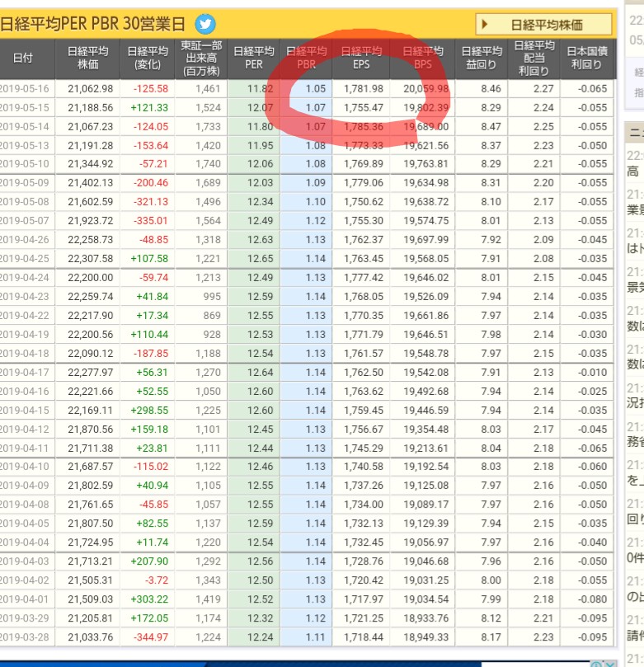The height and width of the screenshot is (667, 644).
Task: Select the 2019-04-12 date cell
Action: click(25, 430)
